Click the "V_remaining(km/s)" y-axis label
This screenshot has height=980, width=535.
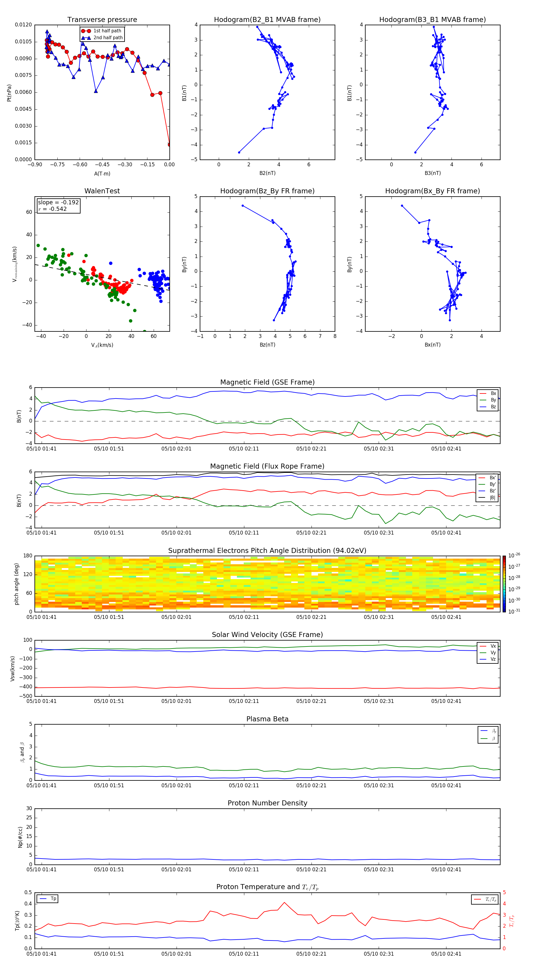[15, 264]
